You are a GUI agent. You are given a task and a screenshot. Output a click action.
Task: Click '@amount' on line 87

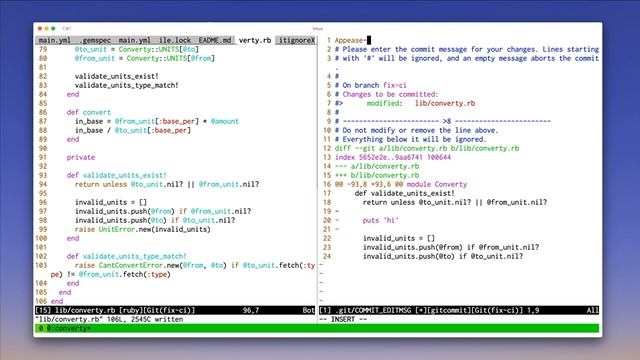point(224,121)
